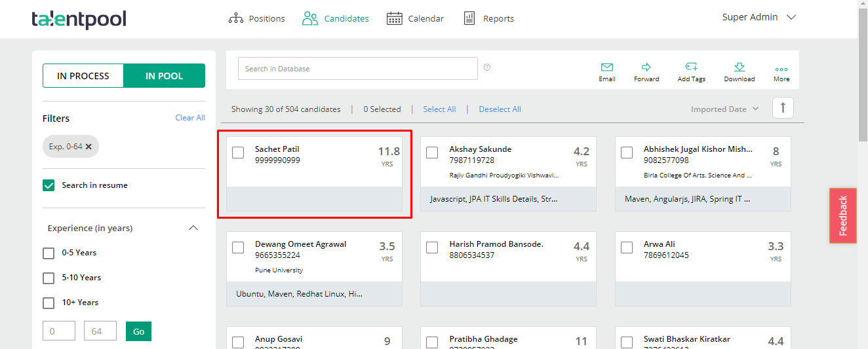Select Harish Pramod Bansode's checkbox
Screen dimensions: 868x349
[432, 248]
